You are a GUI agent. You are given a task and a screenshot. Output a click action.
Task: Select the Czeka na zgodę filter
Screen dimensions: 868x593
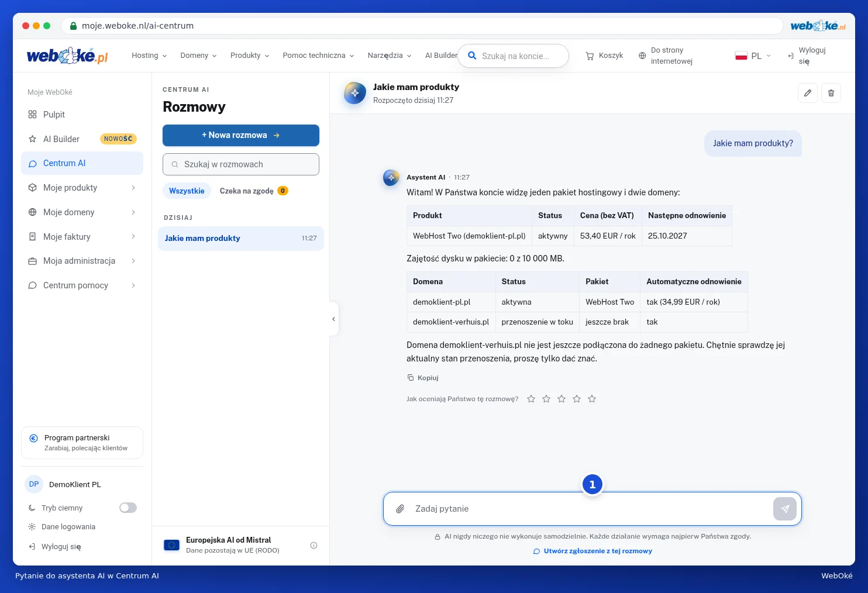[254, 191]
